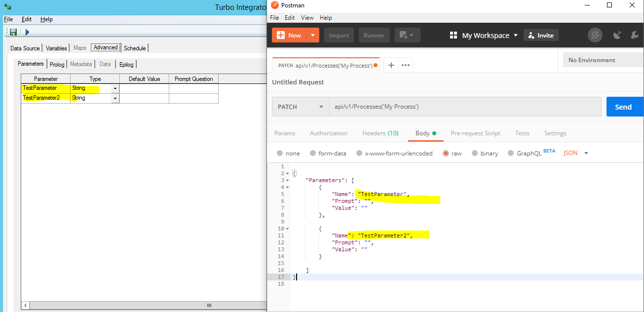This screenshot has height=312, width=644.
Task: Open the Authorization request tab
Action: (329, 133)
